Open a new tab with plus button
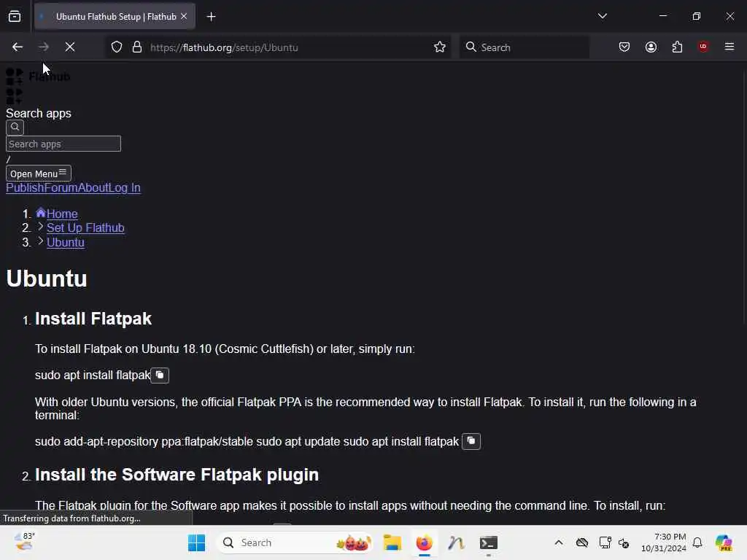The height and width of the screenshot is (560, 747). (211, 17)
